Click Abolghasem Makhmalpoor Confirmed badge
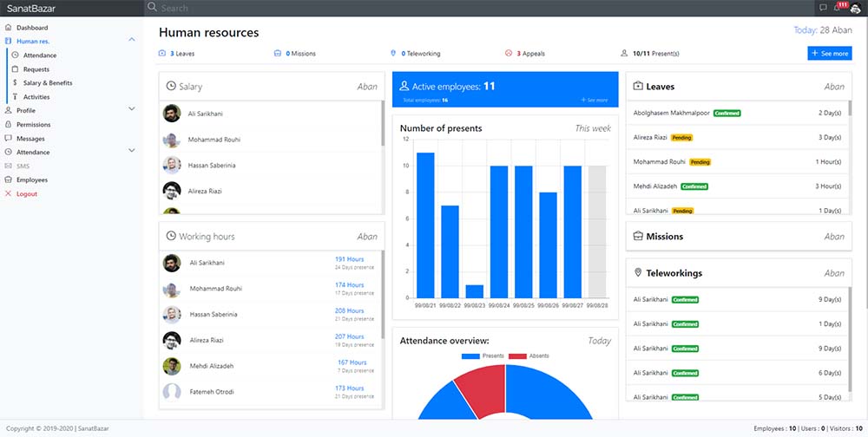 727,114
